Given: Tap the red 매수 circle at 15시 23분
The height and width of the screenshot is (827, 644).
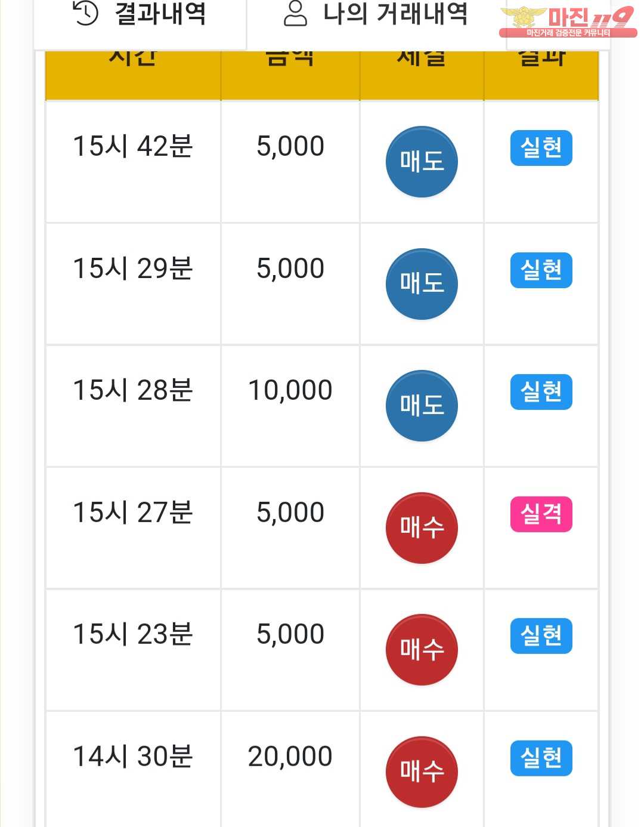Looking at the screenshot, I should pyautogui.click(x=422, y=650).
